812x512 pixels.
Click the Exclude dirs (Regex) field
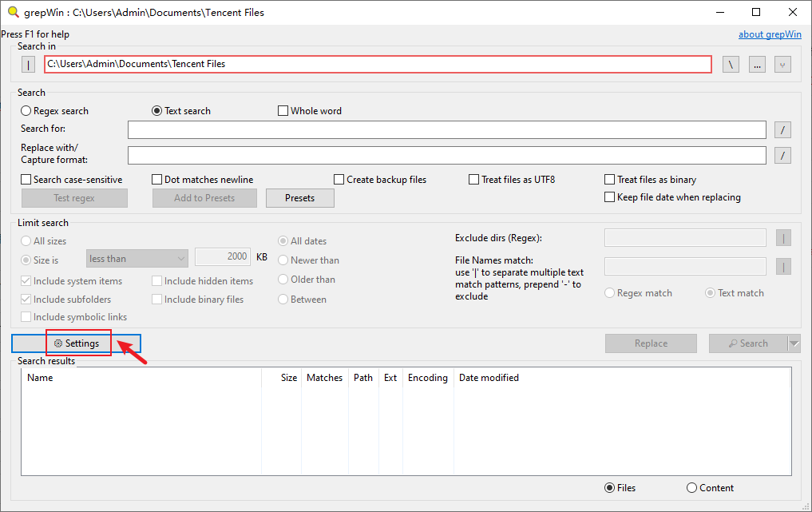[685, 238]
